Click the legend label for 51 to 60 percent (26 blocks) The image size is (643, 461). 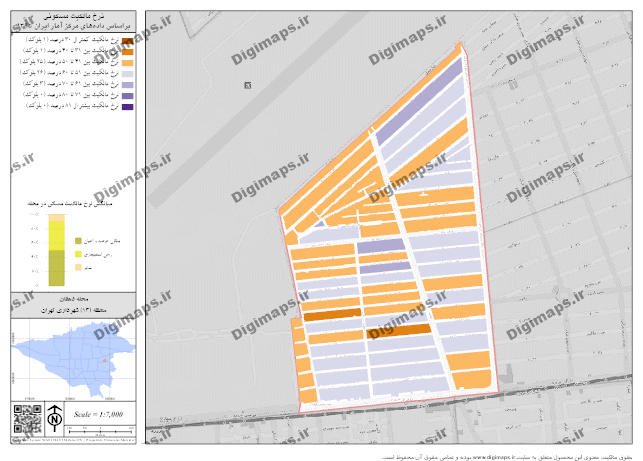pos(69,73)
